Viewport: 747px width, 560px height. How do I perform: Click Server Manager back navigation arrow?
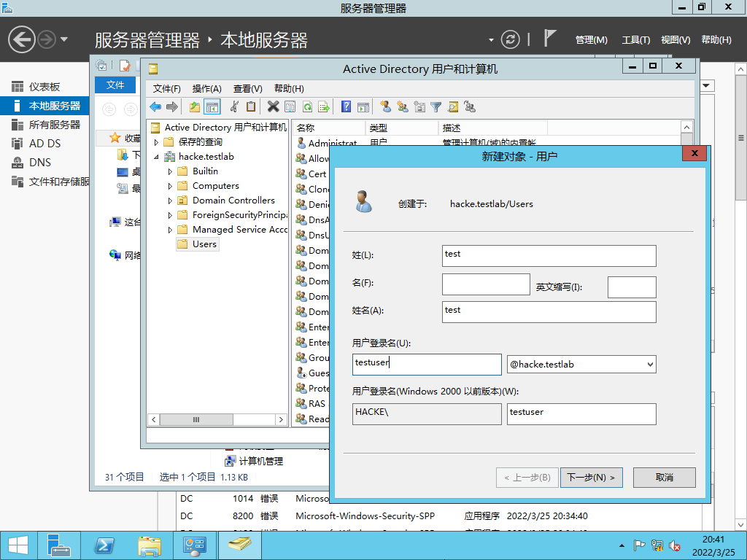(x=22, y=39)
